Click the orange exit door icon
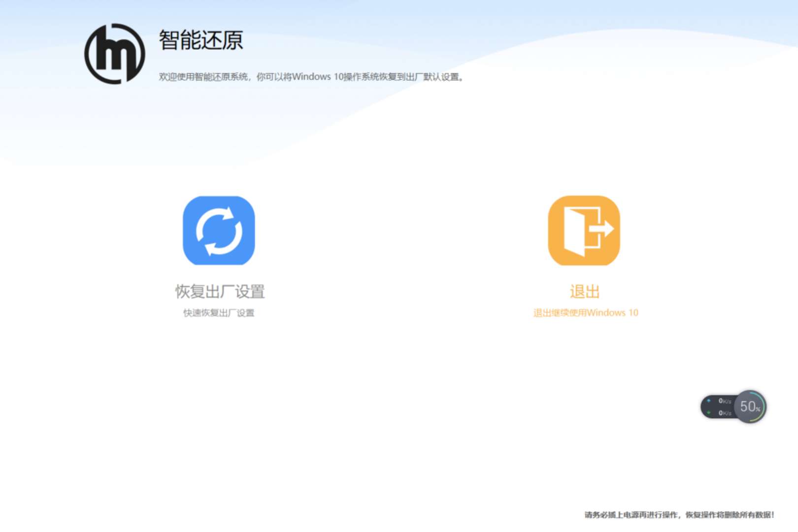The width and height of the screenshot is (798, 532). click(x=584, y=231)
